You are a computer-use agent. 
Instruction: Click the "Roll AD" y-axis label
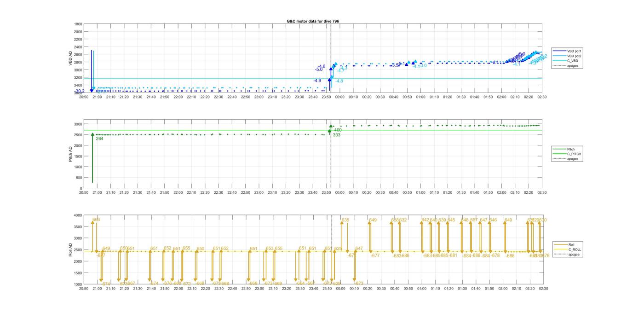coord(71,249)
